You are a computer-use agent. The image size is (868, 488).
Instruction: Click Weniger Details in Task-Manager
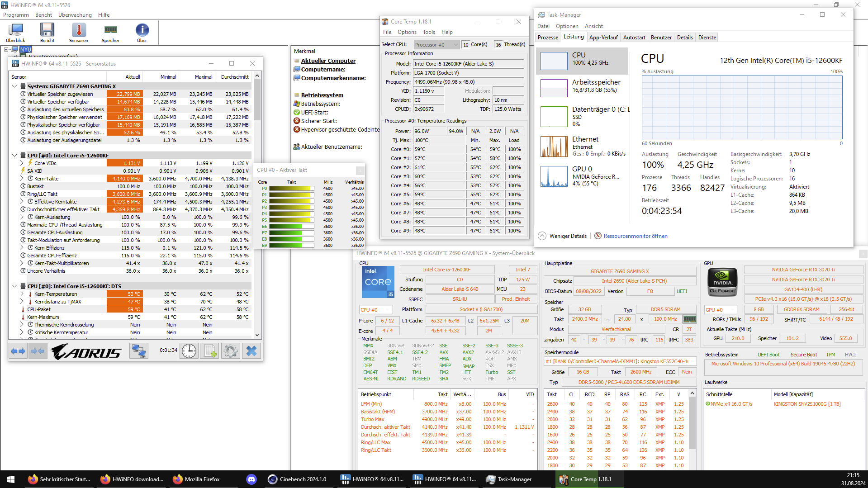(563, 236)
